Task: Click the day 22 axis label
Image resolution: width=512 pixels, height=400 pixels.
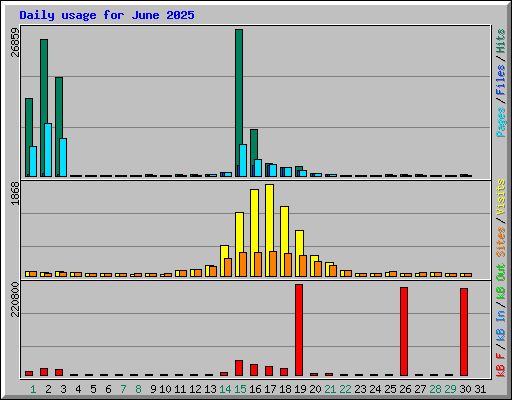Action: 345,389
